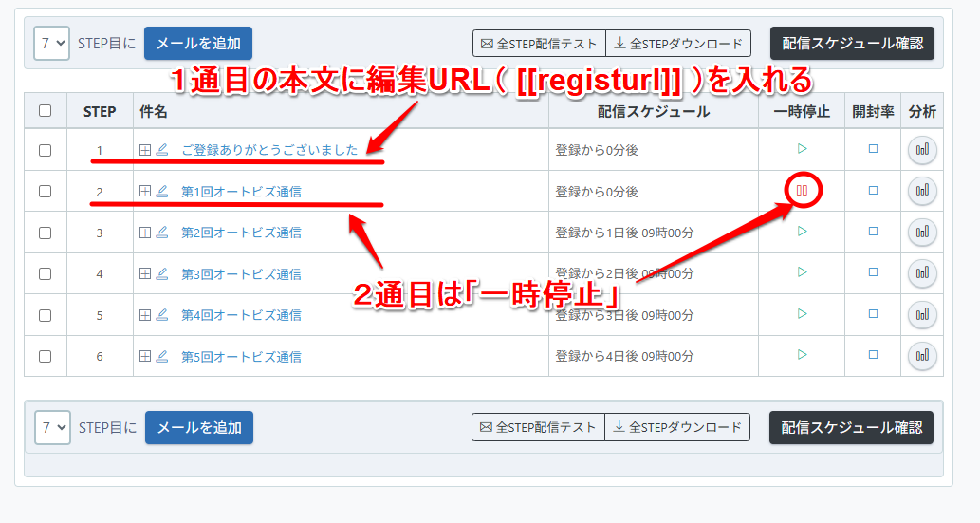Click edit pencil for 第1回オートビズ通信
Image resolution: width=980 pixels, height=523 pixels.
click(x=162, y=191)
